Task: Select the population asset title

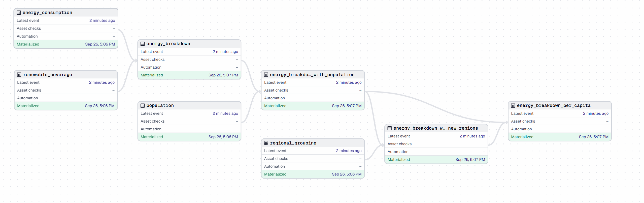Action: click(x=160, y=105)
